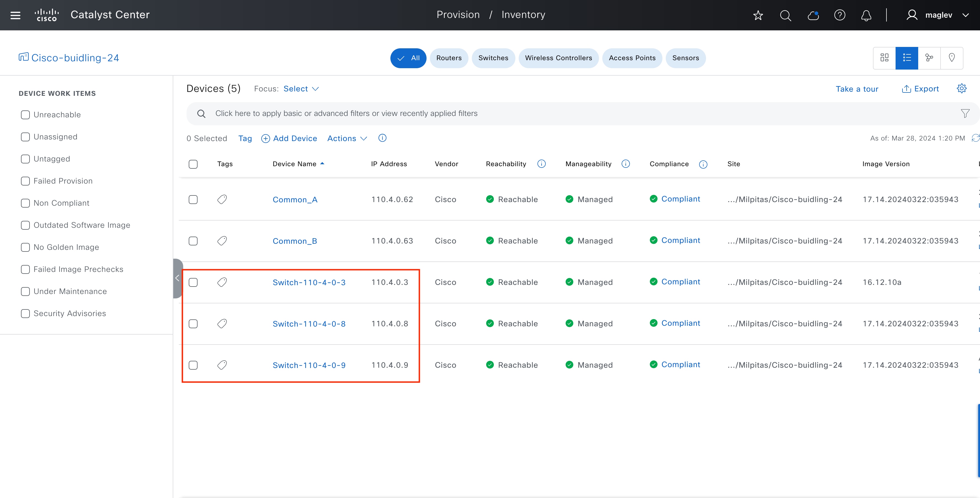Open table settings gear icon

click(x=961, y=88)
